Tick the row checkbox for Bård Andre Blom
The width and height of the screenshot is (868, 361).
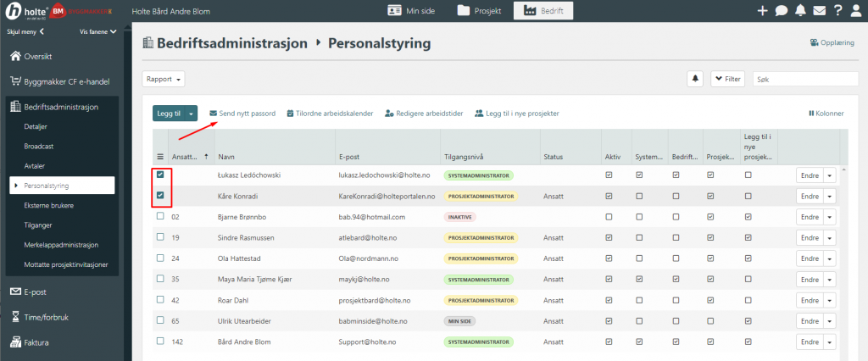click(x=160, y=341)
